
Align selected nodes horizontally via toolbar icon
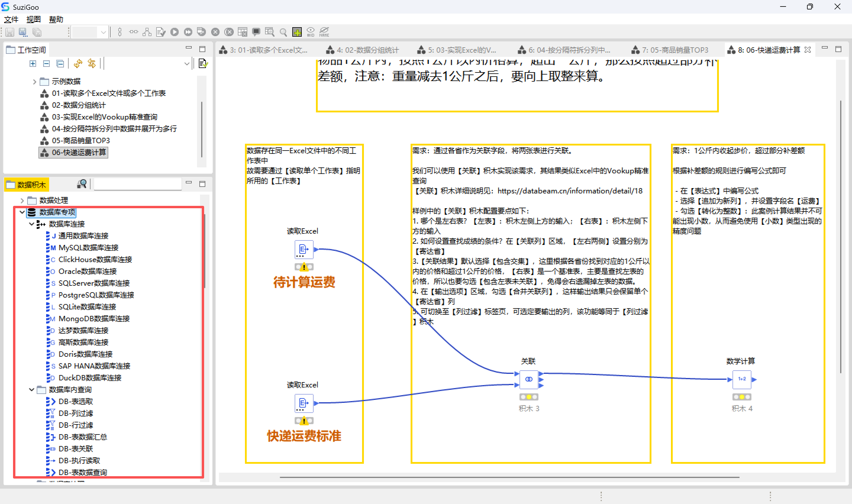[133, 32]
